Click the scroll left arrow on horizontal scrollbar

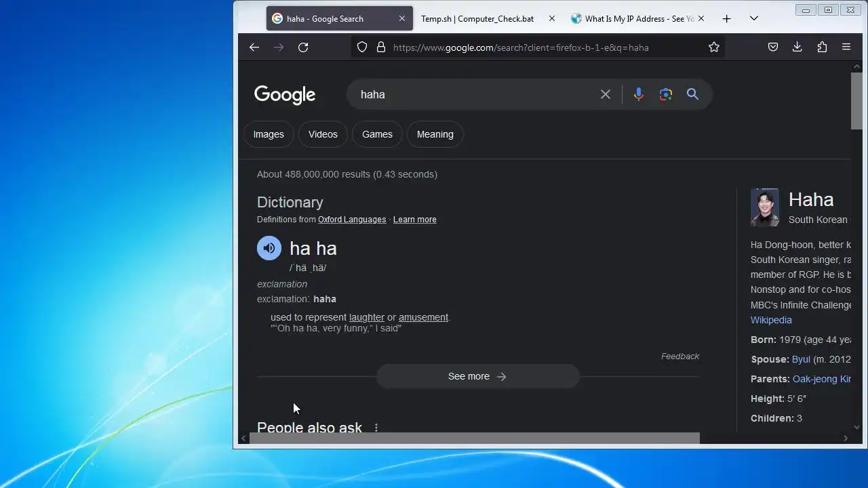(x=243, y=439)
